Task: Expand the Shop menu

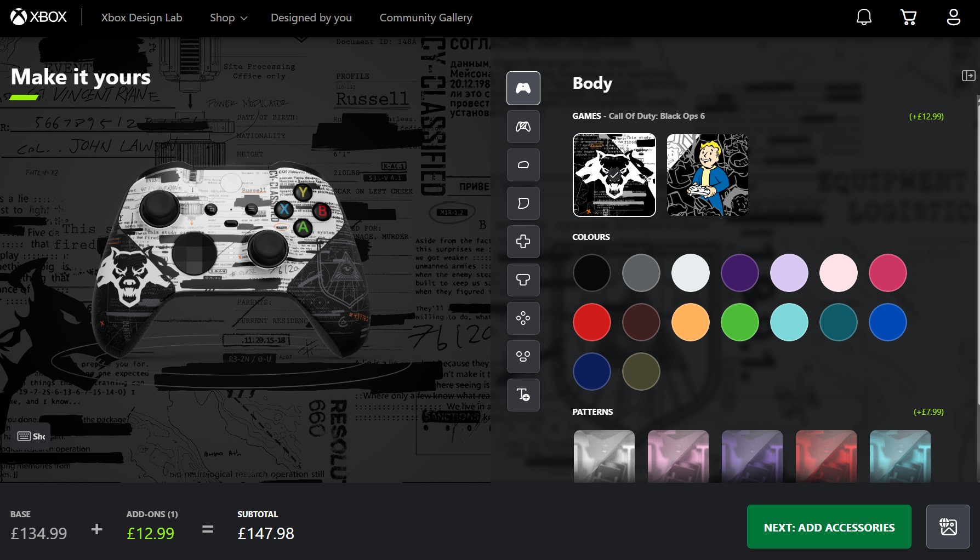Action: (x=229, y=18)
